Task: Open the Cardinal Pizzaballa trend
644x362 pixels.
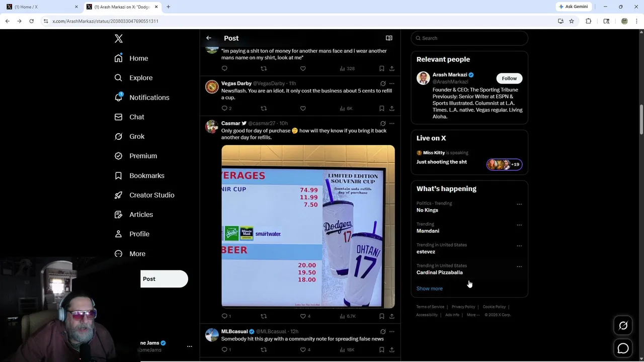Action: [x=439, y=273]
